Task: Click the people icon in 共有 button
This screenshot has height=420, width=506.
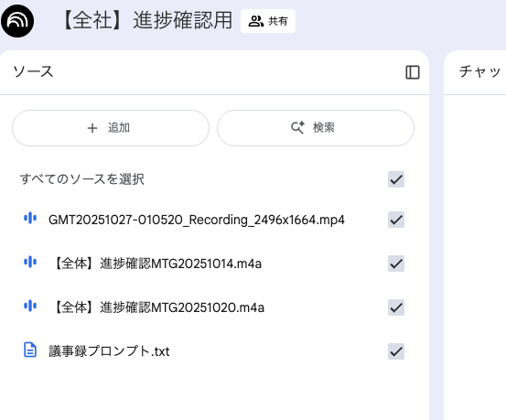Action: click(256, 21)
